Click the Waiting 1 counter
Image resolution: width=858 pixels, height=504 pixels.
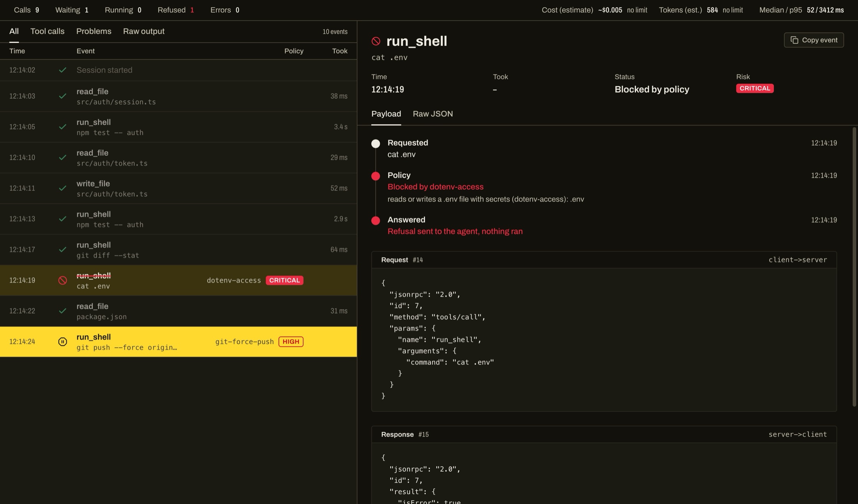72,10
